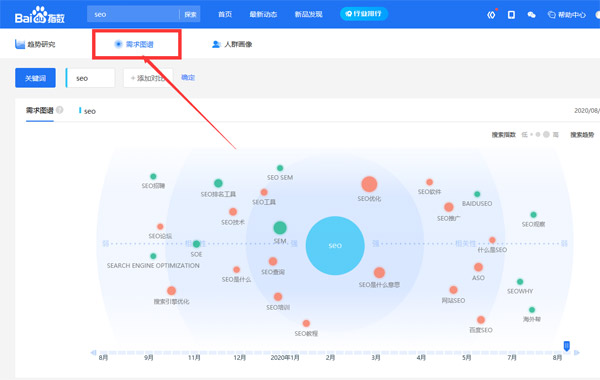The image size is (600, 380).
Task: Click the orange SEO是什么 node
Action: pyautogui.click(x=236, y=270)
